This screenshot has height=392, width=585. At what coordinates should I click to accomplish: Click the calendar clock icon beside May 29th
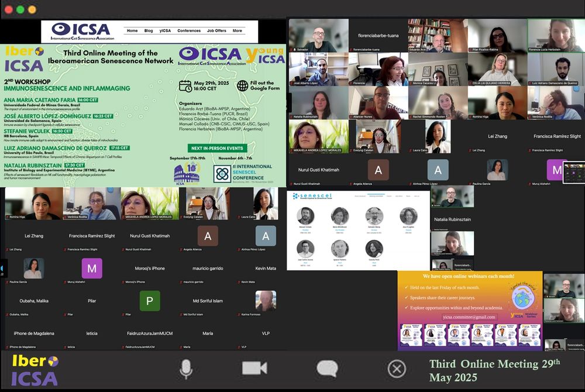(185, 86)
